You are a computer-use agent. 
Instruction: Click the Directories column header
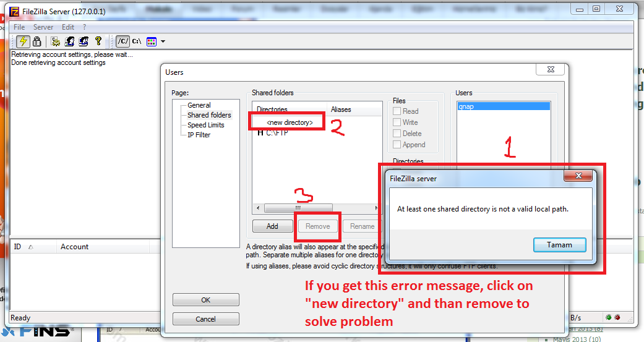(x=289, y=109)
